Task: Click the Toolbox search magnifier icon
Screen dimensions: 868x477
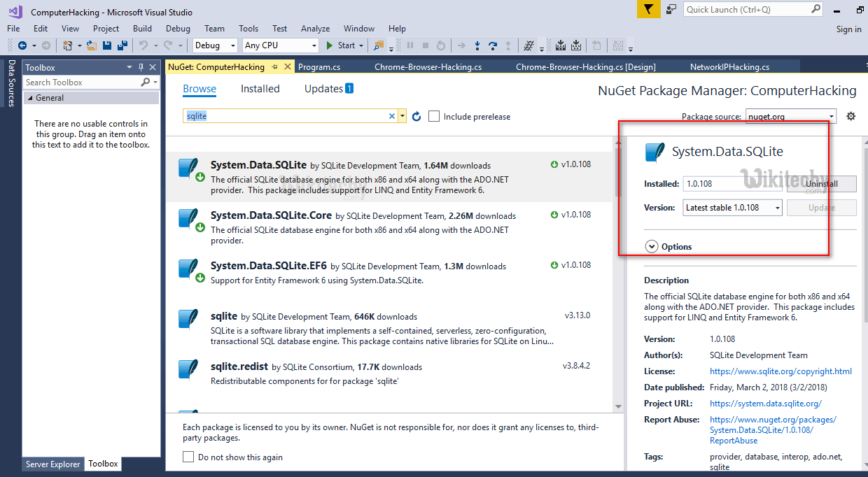Action: coord(146,83)
